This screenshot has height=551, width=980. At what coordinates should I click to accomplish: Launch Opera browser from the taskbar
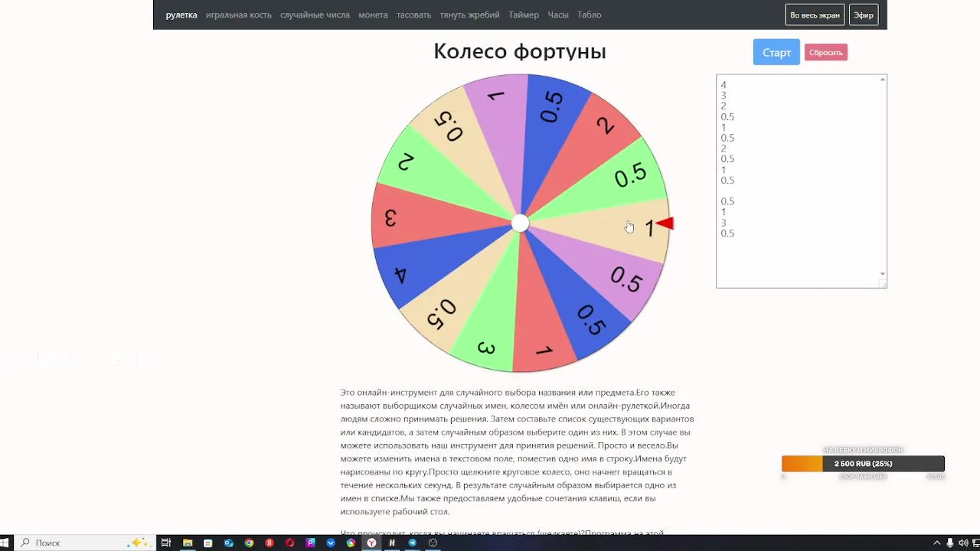tap(289, 543)
